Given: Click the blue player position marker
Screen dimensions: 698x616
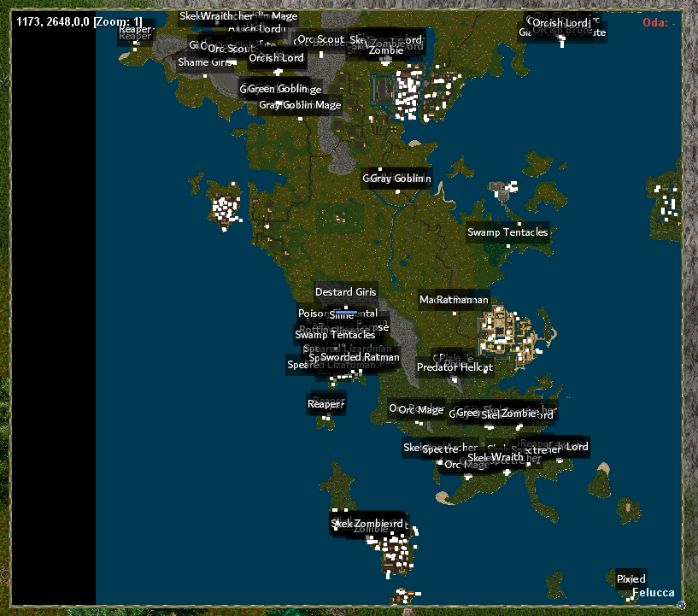Looking at the screenshot, I should click(x=345, y=313).
